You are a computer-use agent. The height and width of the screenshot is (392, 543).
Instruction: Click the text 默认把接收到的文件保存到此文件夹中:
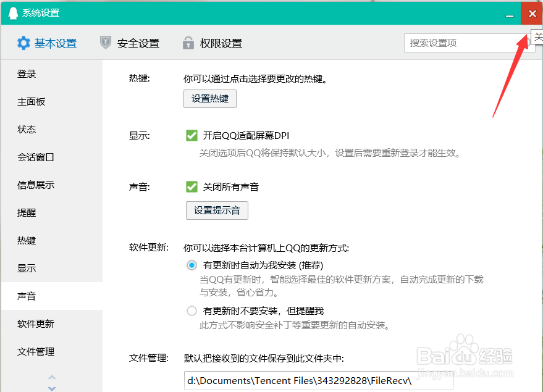(x=264, y=358)
